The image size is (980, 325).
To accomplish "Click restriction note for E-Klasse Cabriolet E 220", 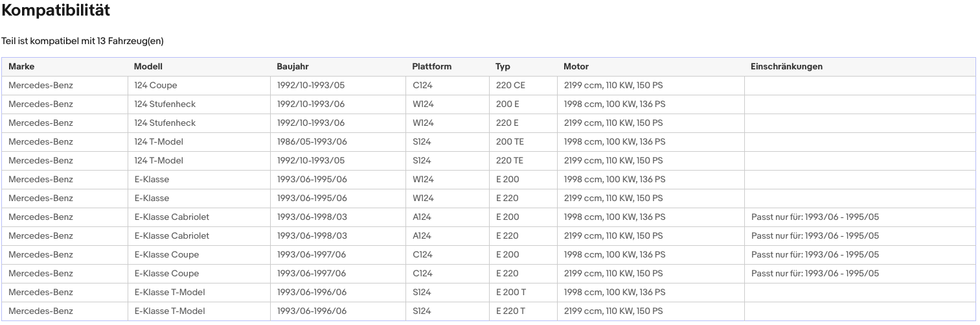I will 815,235.
